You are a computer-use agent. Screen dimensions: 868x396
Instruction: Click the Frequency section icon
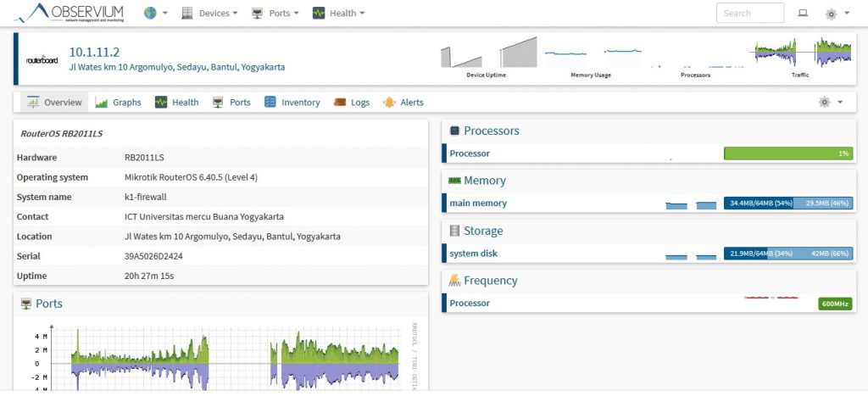point(454,281)
